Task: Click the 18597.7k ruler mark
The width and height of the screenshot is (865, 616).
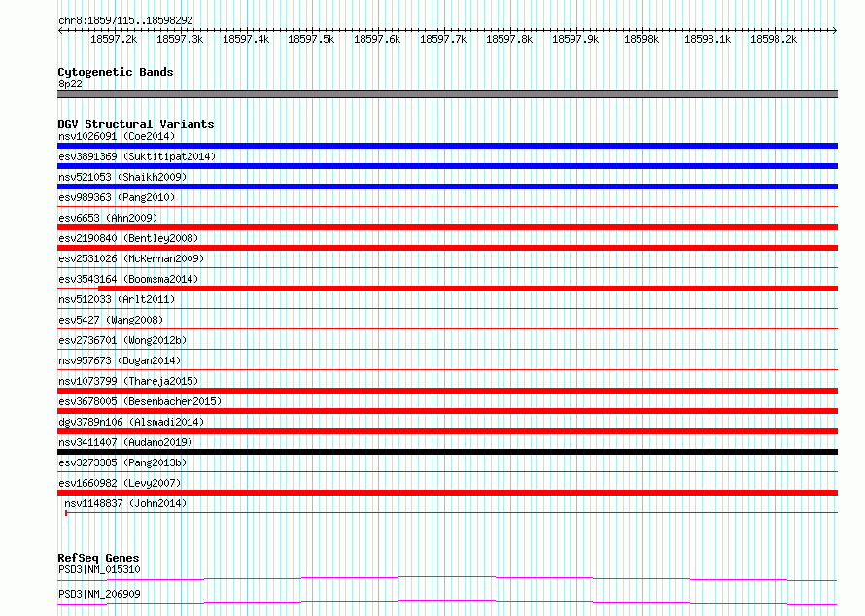Action: tap(443, 39)
